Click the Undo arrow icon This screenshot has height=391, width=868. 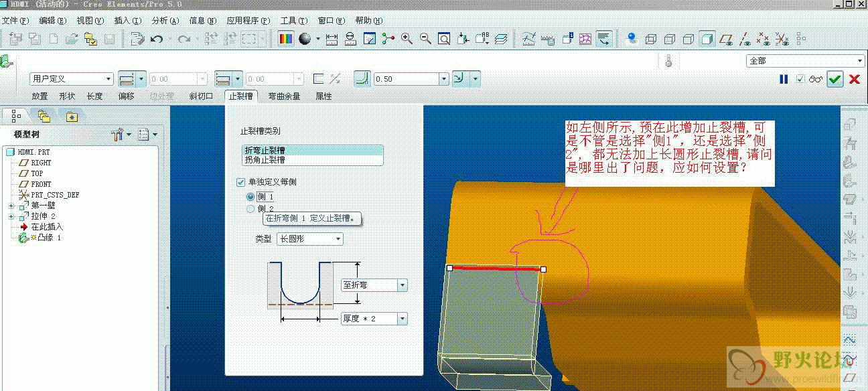[x=157, y=39]
